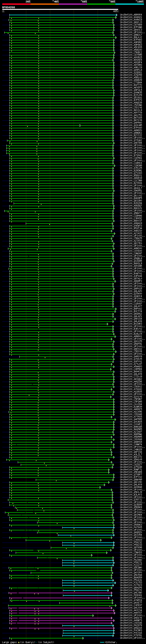146x644 pixels.
Task: Select label UniRef100_P69061
Action: click(x=131, y=595)
